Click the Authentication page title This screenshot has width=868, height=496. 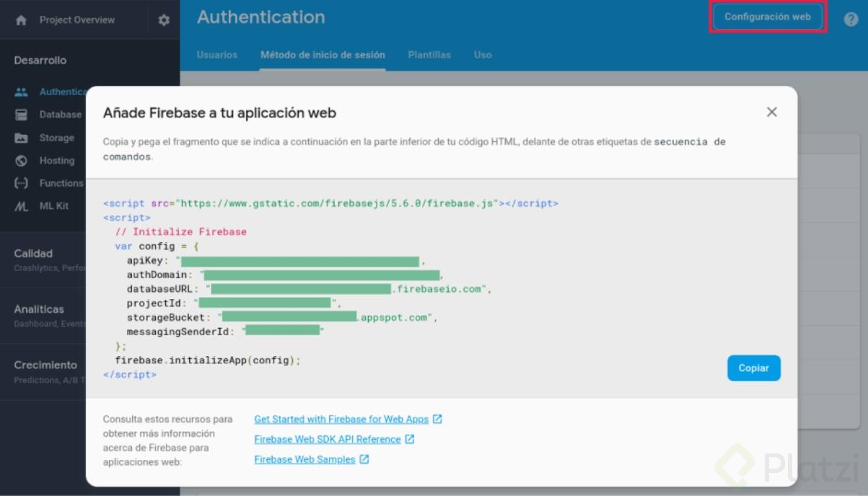tap(260, 17)
